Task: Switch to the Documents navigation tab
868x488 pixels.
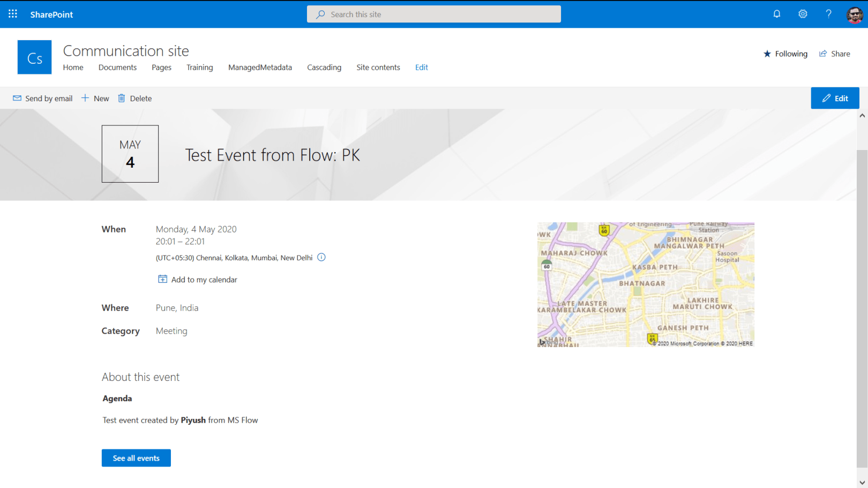Action: pos(117,67)
